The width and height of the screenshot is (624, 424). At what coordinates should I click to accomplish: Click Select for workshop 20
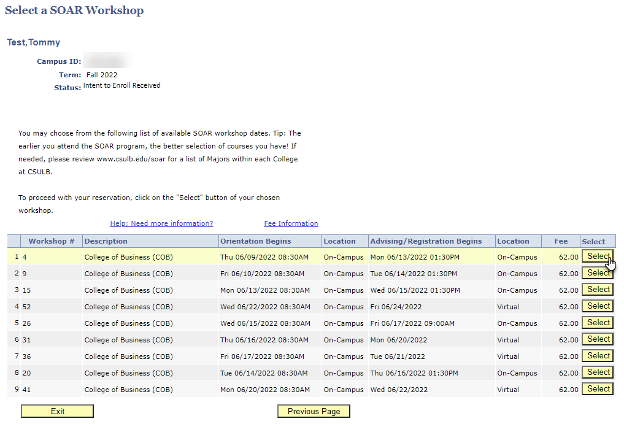click(598, 372)
